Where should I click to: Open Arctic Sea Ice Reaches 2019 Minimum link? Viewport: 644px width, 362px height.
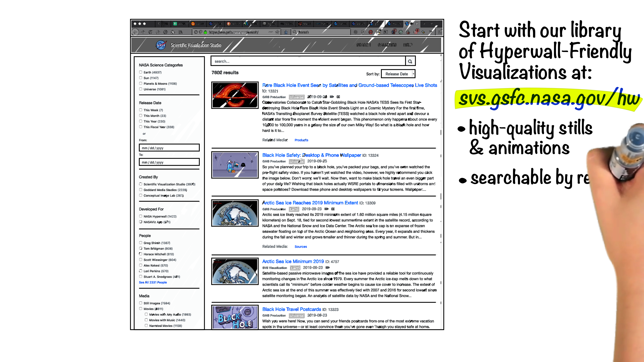click(310, 203)
